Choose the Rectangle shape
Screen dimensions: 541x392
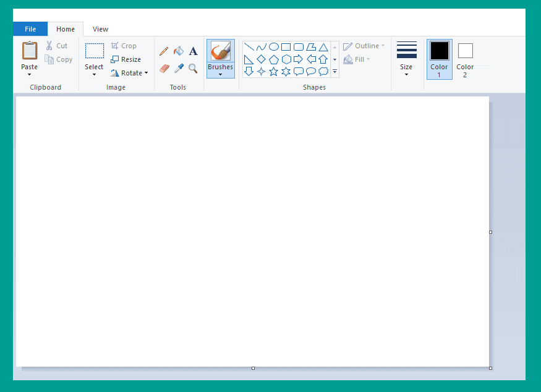(x=286, y=47)
